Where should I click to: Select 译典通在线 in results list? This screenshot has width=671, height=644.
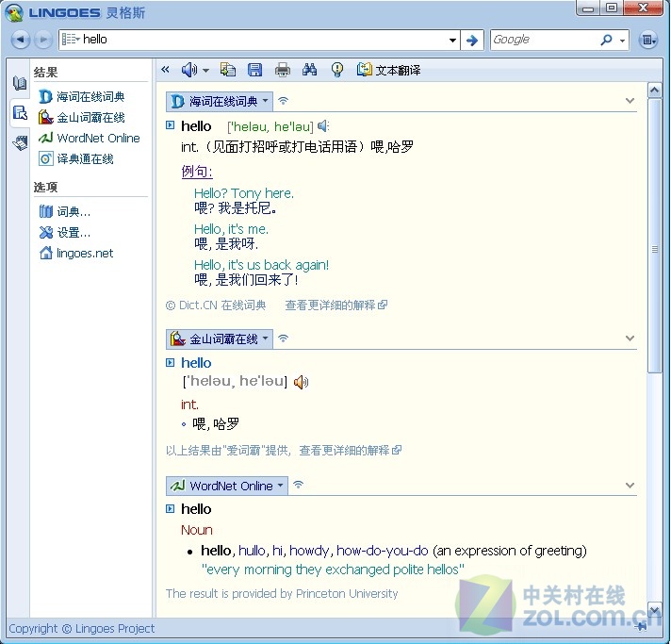coord(76,158)
